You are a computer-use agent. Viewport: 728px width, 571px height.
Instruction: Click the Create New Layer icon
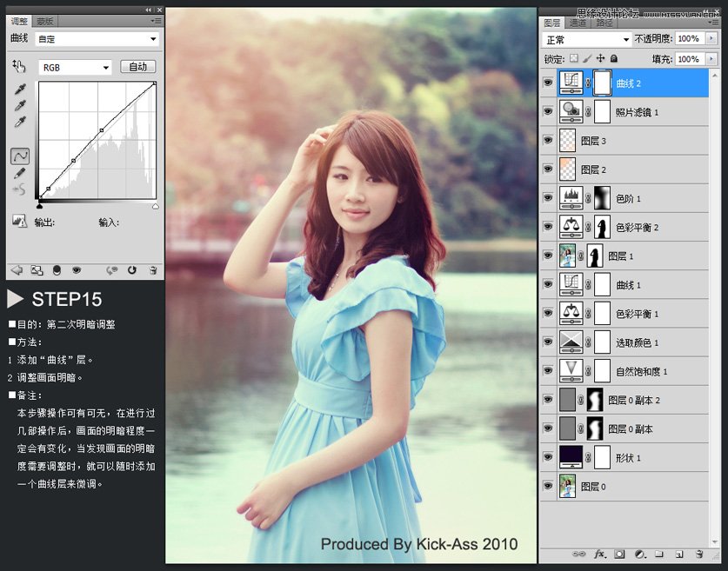[678, 554]
